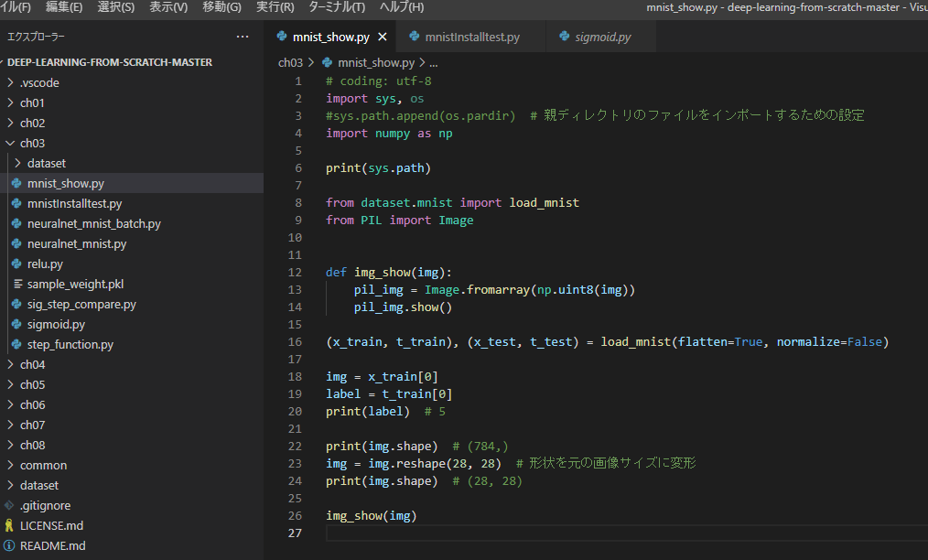Collapse the ch03 folder
Screen dimensions: 928x560
pyautogui.click(x=10, y=143)
